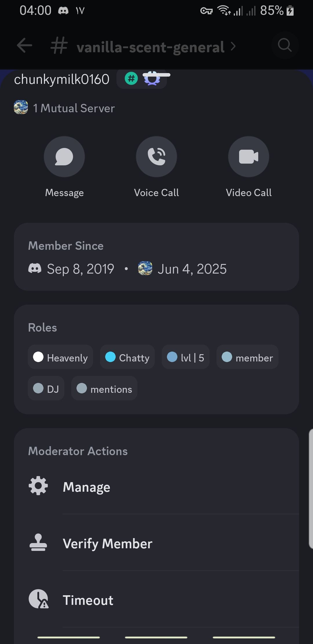Go back using the left arrow icon

tap(25, 45)
